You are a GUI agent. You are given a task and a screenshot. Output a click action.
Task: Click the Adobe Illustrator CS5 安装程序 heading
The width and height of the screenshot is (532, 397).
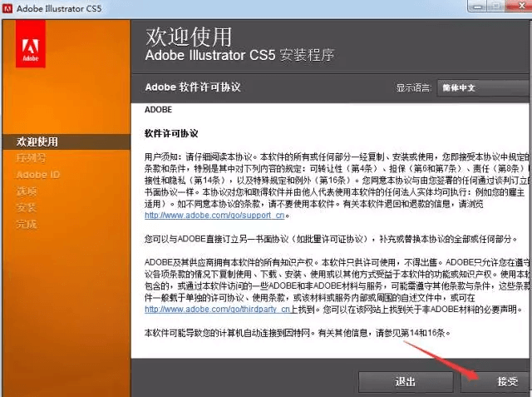pyautogui.click(x=239, y=55)
